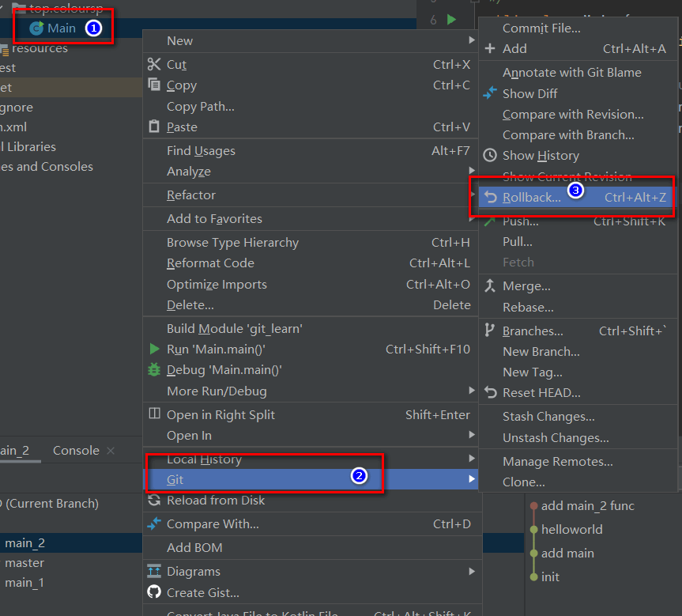The width and height of the screenshot is (682, 616).
Task: Click the Show History clock icon
Action: (490, 156)
